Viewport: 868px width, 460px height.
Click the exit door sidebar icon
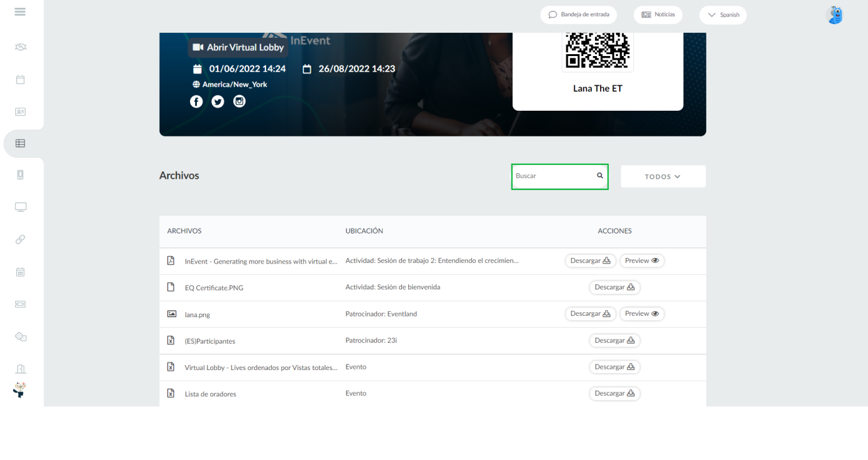20,369
